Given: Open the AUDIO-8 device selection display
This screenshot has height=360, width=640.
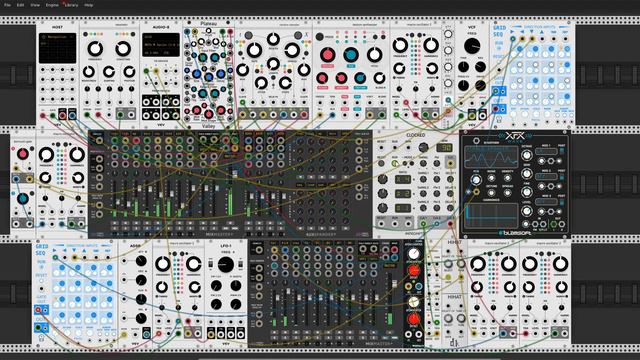Looking at the screenshot, I should [161, 45].
